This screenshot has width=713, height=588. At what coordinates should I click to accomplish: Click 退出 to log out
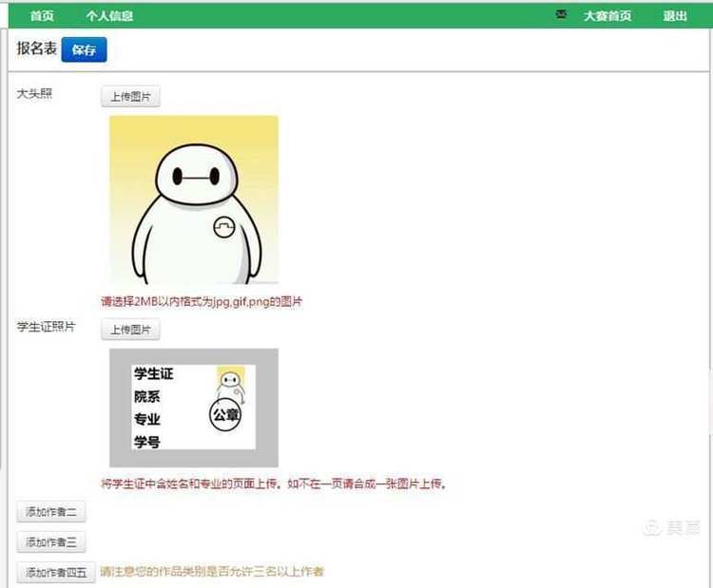pyautogui.click(x=675, y=16)
